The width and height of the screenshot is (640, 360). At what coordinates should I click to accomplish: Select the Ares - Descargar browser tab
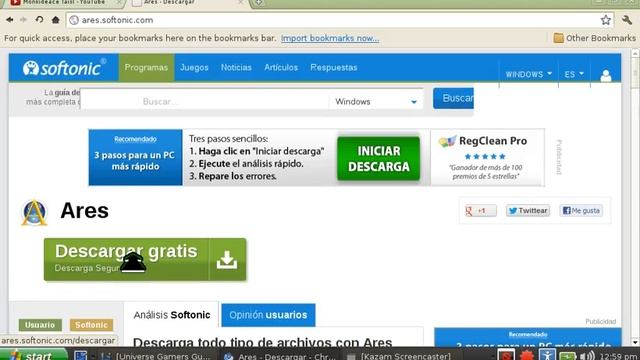pos(188,2)
